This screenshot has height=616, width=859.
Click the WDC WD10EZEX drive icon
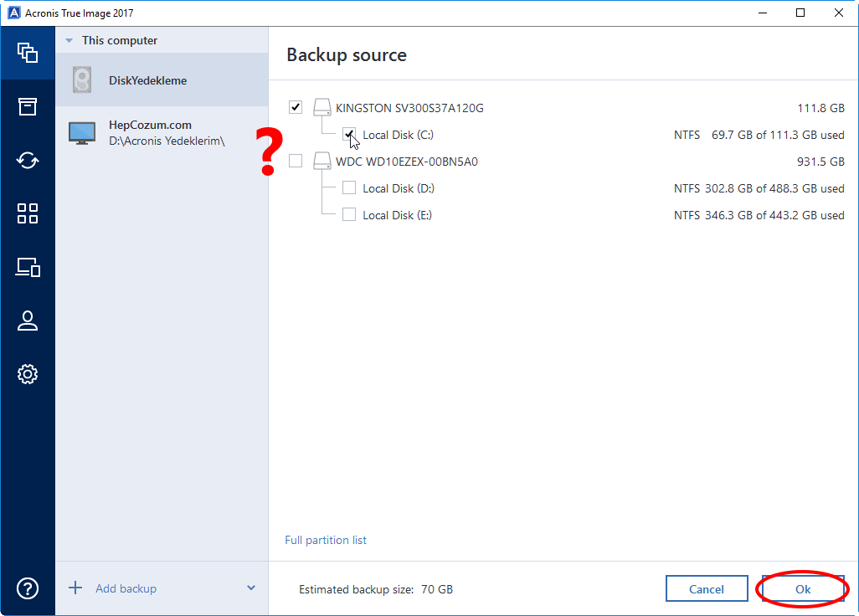(x=322, y=161)
